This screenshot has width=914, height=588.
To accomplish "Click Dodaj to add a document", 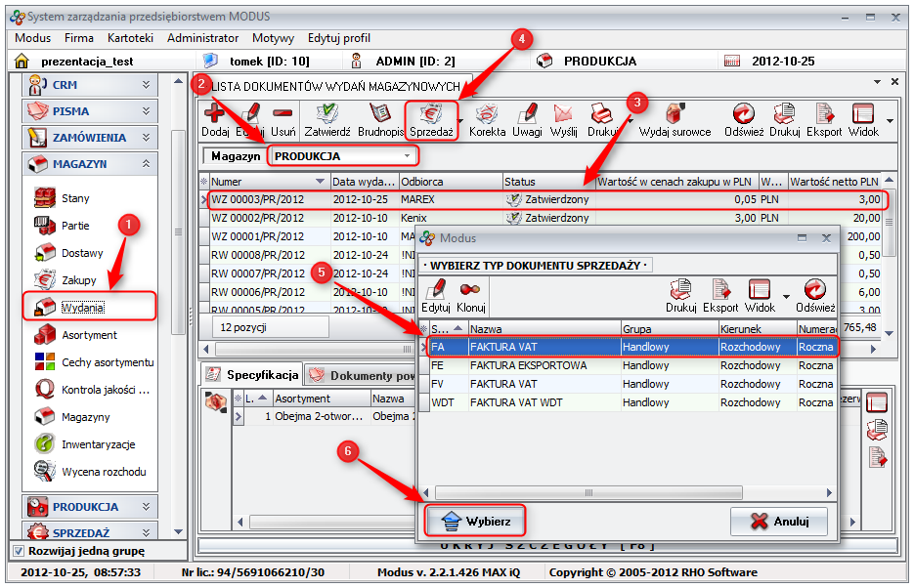I will click(215, 120).
